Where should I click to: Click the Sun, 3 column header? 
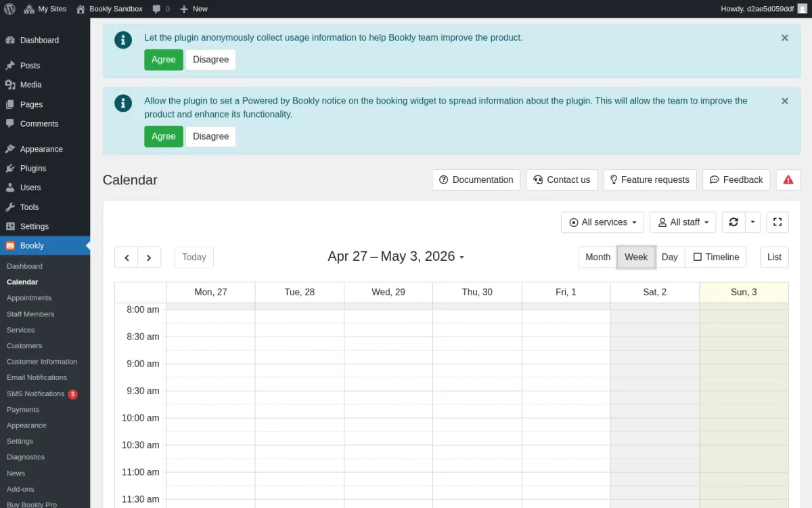click(x=744, y=292)
